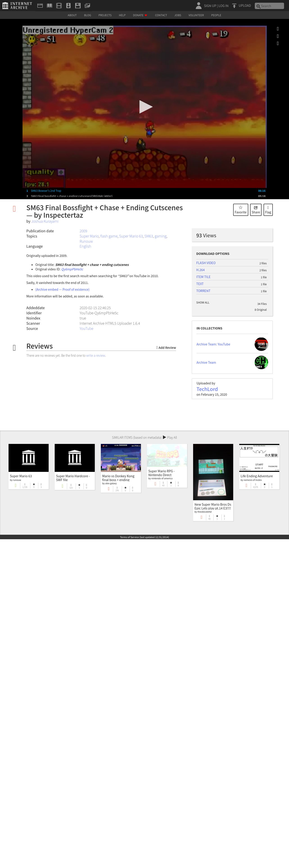Screen dimensions: 289x868
Task: Open the YouTube source link
Action: pyautogui.click(x=86, y=329)
